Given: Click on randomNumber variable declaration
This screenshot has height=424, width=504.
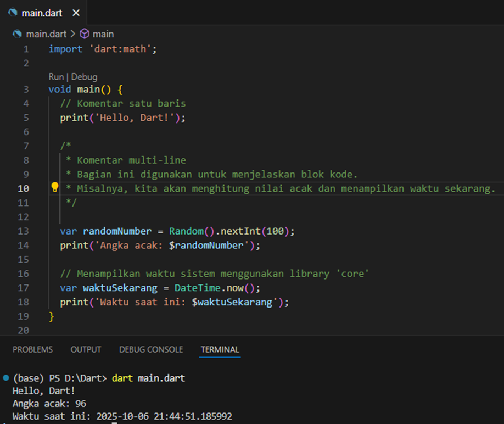Looking at the screenshot, I should coord(117,231).
